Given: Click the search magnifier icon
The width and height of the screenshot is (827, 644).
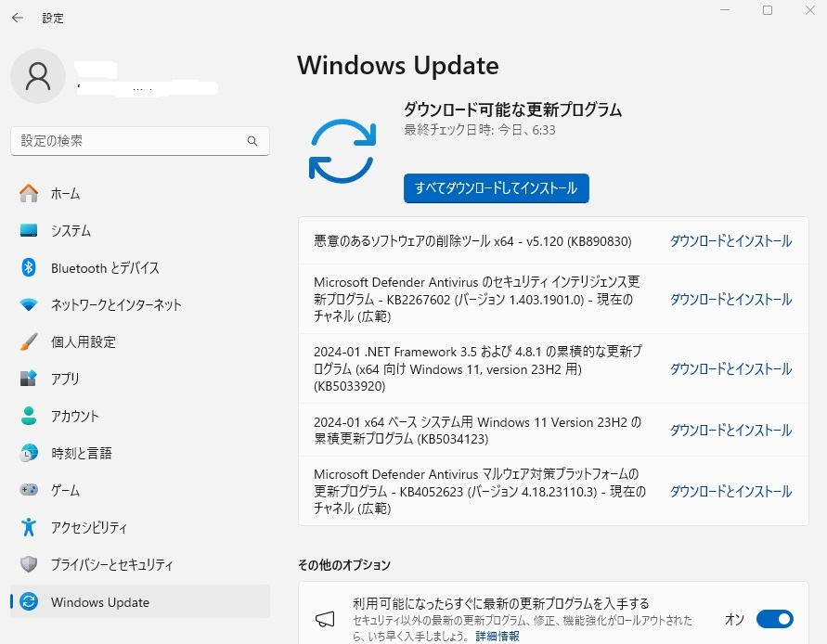Looking at the screenshot, I should pyautogui.click(x=252, y=141).
